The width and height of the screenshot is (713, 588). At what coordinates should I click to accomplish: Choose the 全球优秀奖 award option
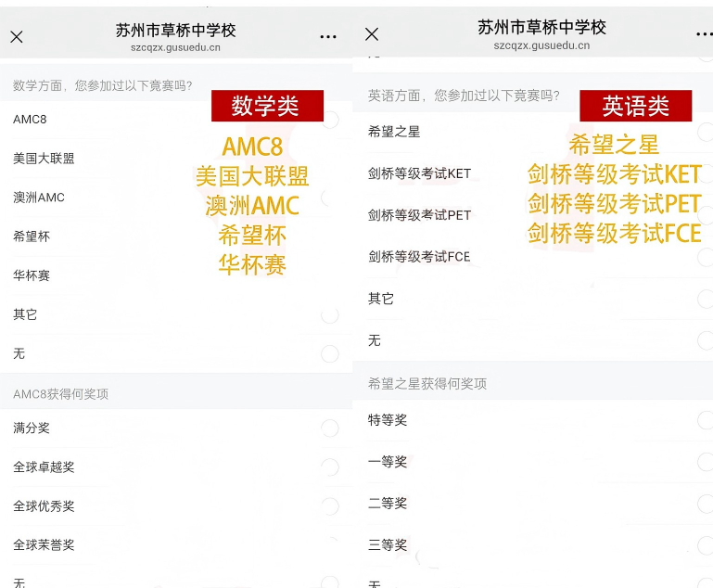coord(330,506)
